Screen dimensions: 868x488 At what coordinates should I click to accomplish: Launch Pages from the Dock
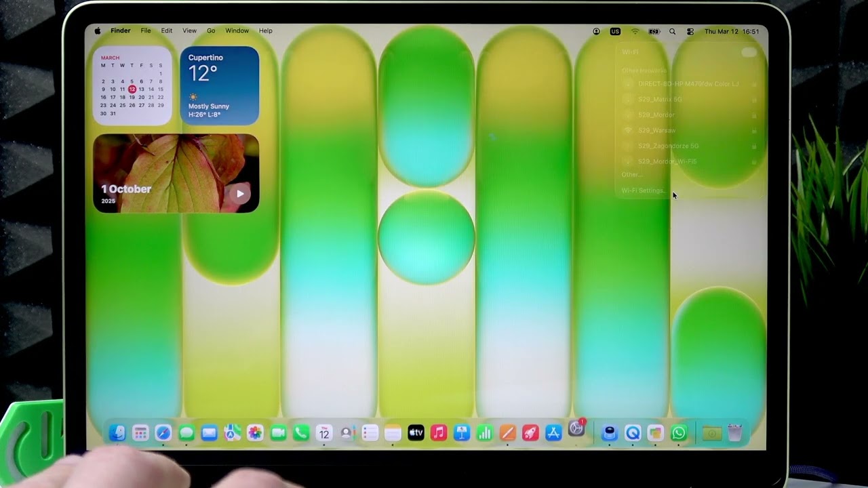click(x=508, y=432)
